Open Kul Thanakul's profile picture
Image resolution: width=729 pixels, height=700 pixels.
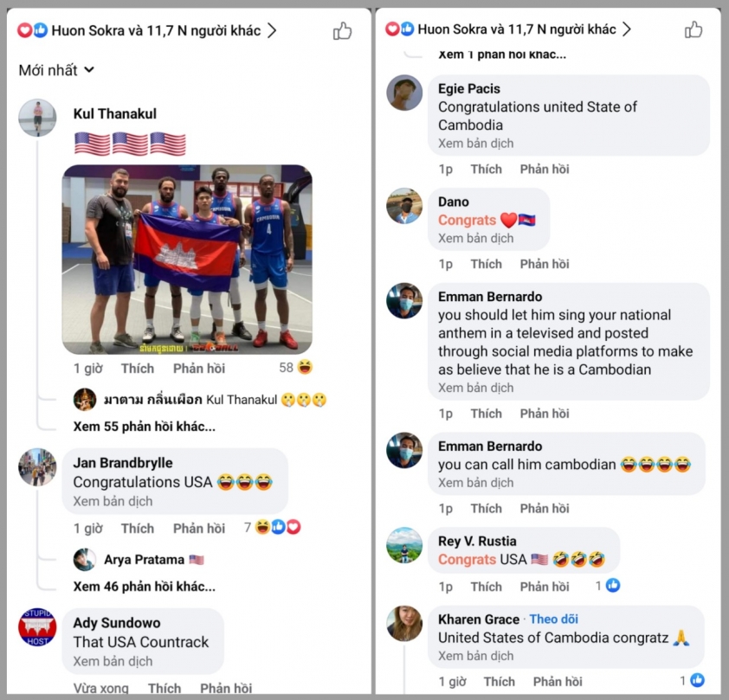click(37, 118)
